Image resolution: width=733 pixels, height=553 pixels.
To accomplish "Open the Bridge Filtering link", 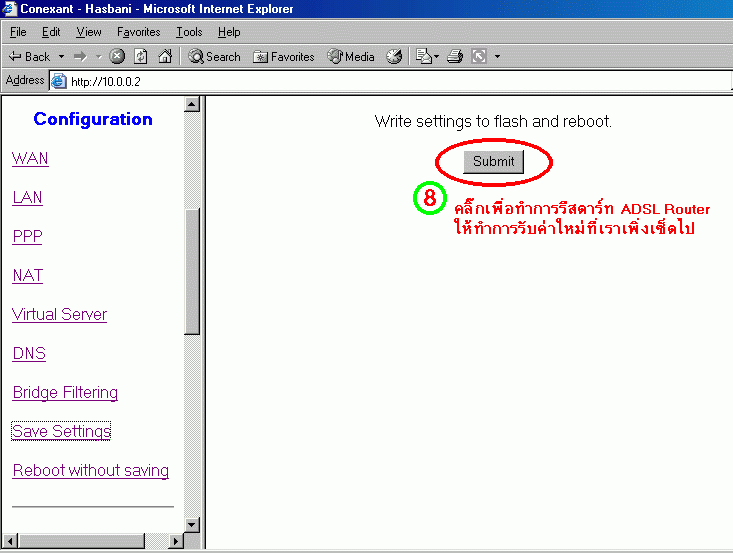I will [x=65, y=392].
